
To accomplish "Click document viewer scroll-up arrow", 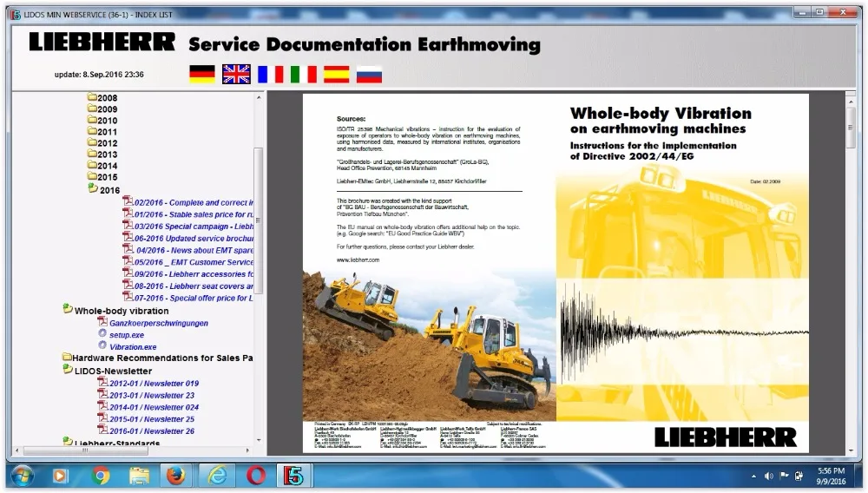I will (851, 102).
